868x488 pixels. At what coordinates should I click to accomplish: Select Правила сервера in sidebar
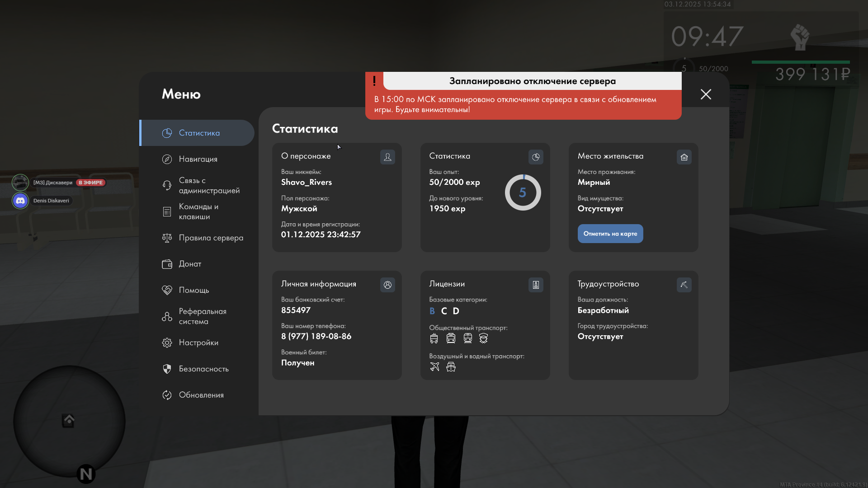[x=211, y=238]
